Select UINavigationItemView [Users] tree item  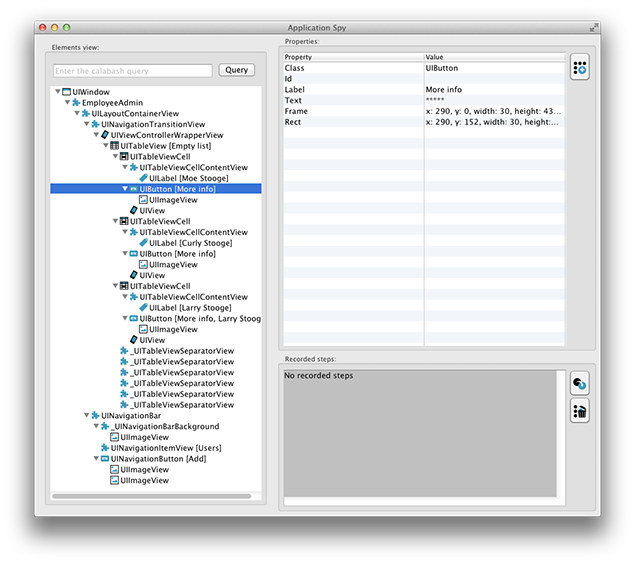(166, 448)
